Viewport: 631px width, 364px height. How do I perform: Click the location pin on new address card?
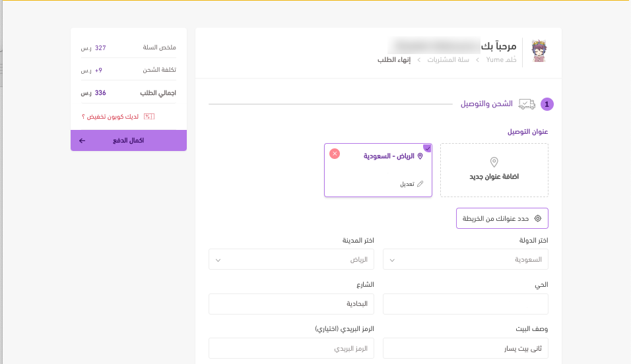[494, 162]
